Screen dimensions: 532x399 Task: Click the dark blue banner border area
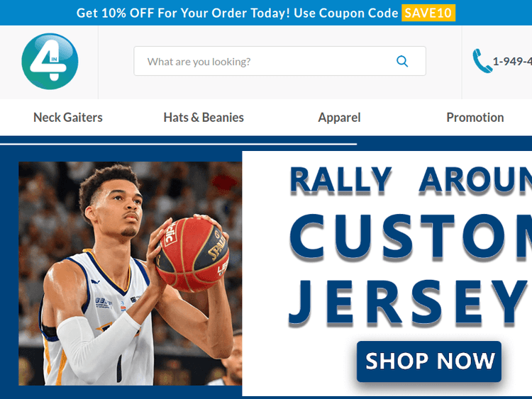pos(9,271)
